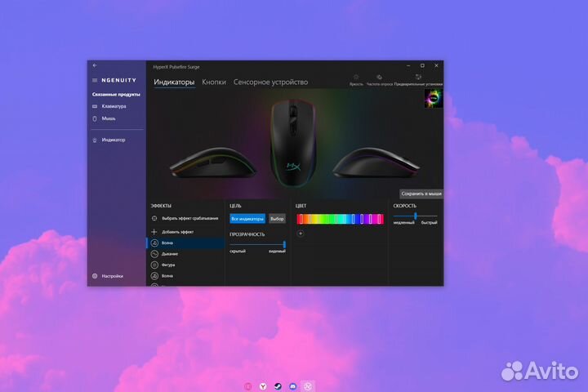Click the быстрый fast label
Viewport: 588px width, 392px height.
[x=429, y=223]
